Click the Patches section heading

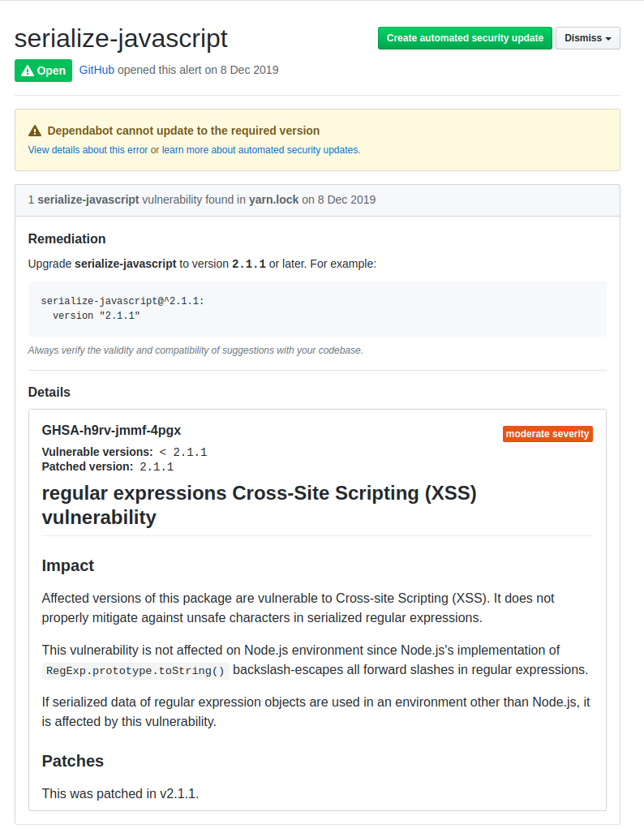(72, 761)
